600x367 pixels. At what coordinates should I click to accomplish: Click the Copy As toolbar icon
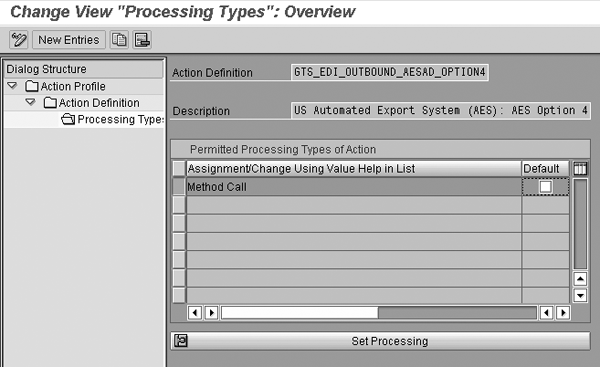119,40
